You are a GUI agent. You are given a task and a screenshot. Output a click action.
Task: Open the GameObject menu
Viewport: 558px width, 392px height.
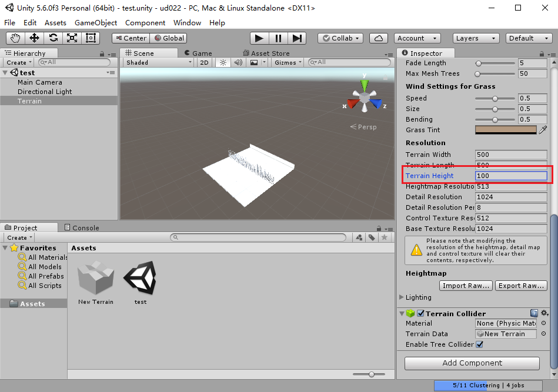coord(96,23)
